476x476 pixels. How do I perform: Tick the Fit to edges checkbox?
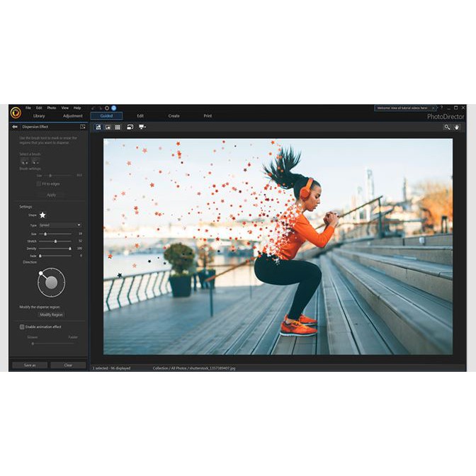tap(38, 184)
